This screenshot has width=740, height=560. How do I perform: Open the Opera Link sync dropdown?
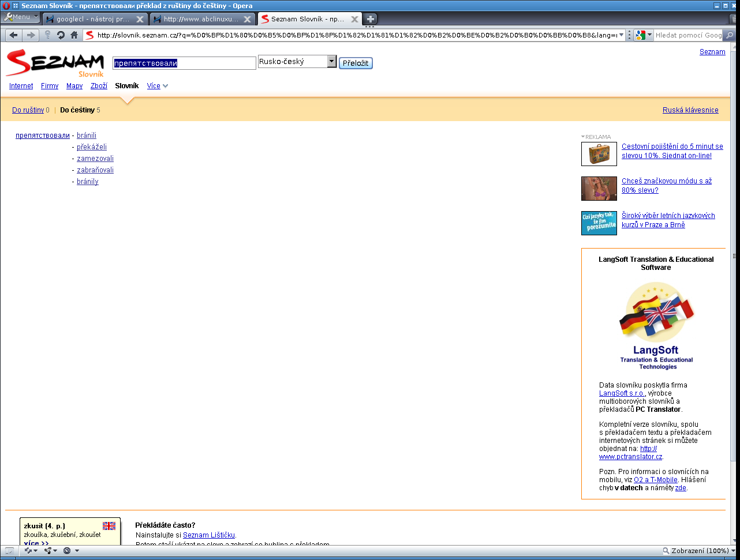31,551
